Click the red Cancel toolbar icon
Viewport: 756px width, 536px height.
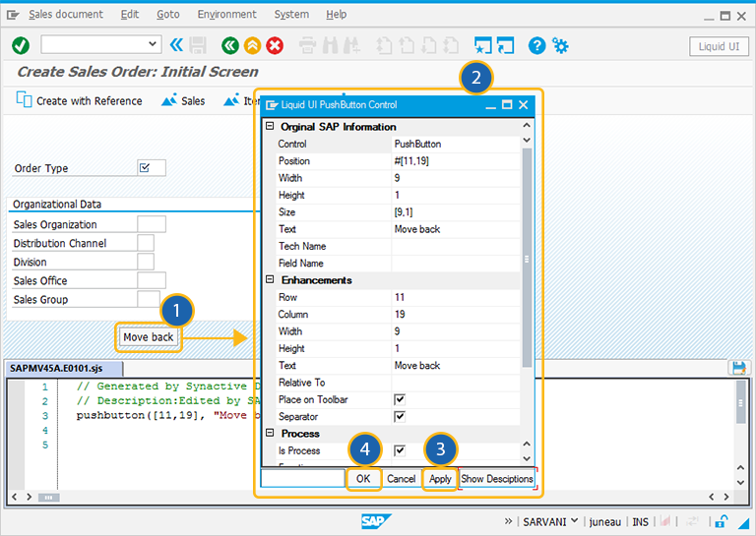tap(275, 46)
